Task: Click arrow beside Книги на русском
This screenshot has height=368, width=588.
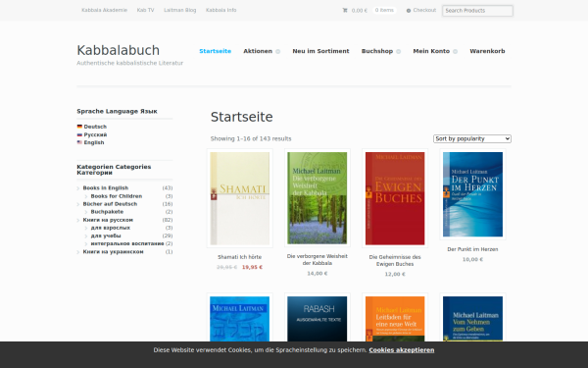Action: [x=78, y=220]
